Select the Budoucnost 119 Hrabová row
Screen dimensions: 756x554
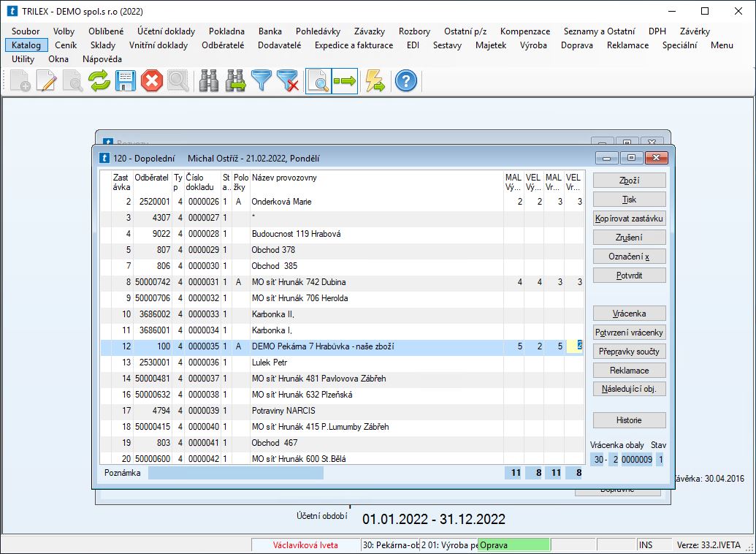[342, 234]
